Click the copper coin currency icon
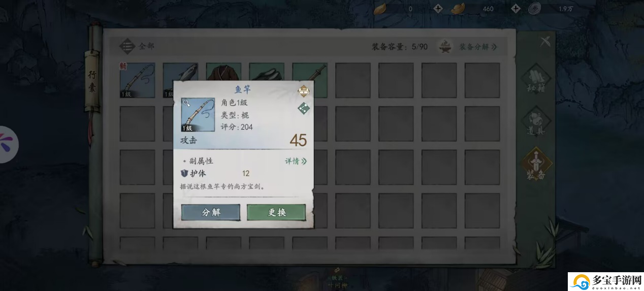Viewport: 644px width, 291px height. (x=534, y=8)
